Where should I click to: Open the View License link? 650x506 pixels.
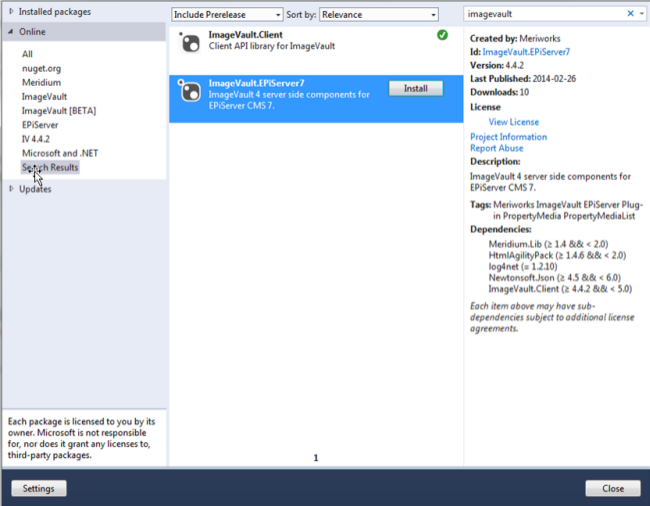tap(513, 122)
